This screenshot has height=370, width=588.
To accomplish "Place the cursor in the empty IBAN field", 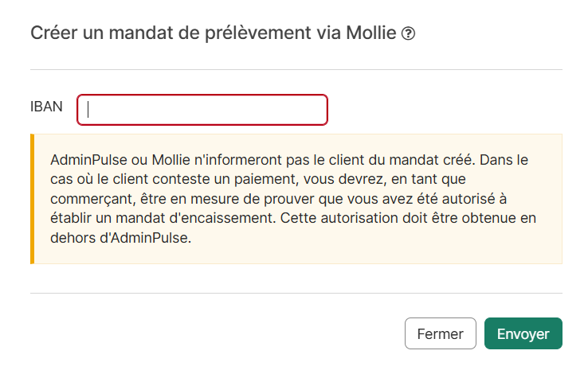I will tap(202, 110).
